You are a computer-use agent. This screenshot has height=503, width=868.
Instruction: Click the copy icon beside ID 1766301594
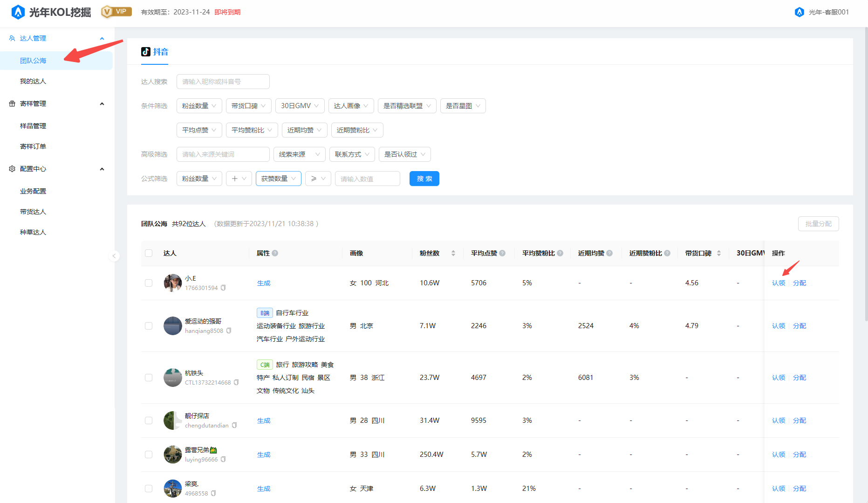coord(223,288)
